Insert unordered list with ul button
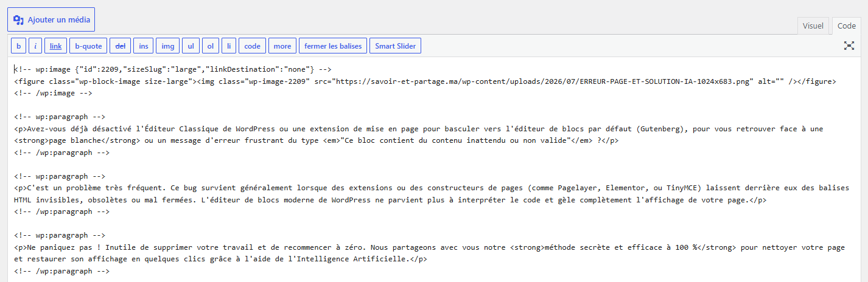Image resolution: width=868 pixels, height=282 pixels. [x=191, y=46]
